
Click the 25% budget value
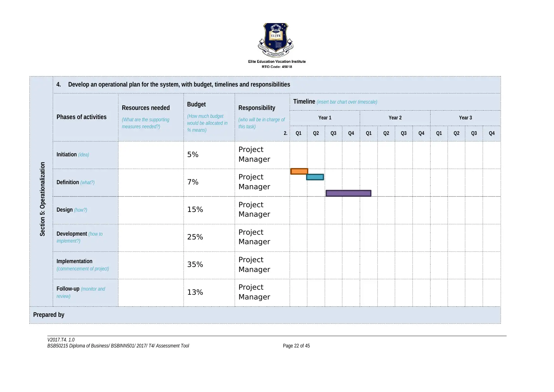click(195, 237)
